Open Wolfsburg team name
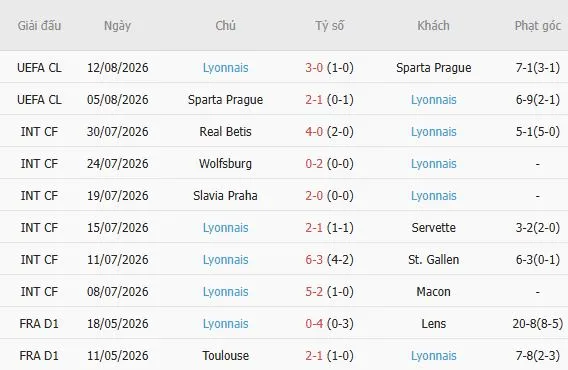 click(225, 163)
